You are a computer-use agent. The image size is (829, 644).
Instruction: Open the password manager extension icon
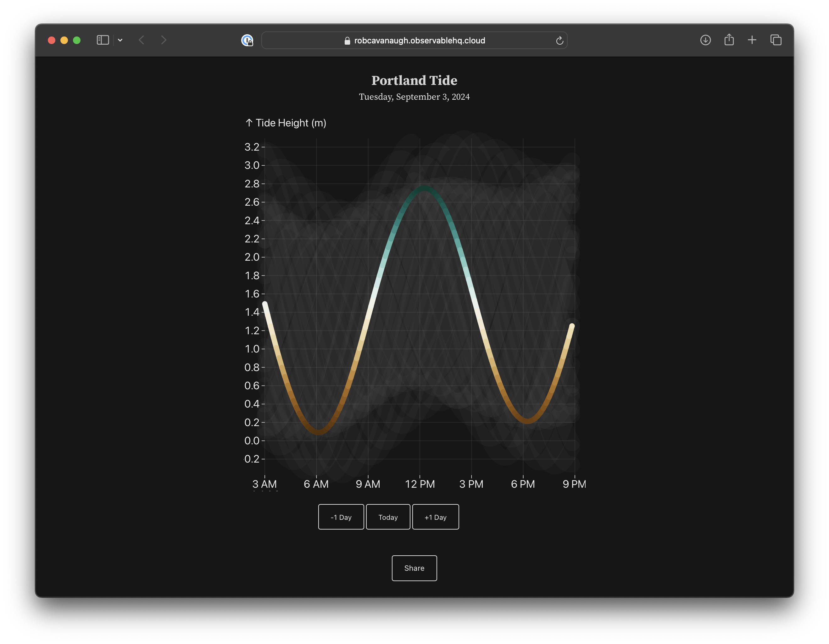click(247, 40)
